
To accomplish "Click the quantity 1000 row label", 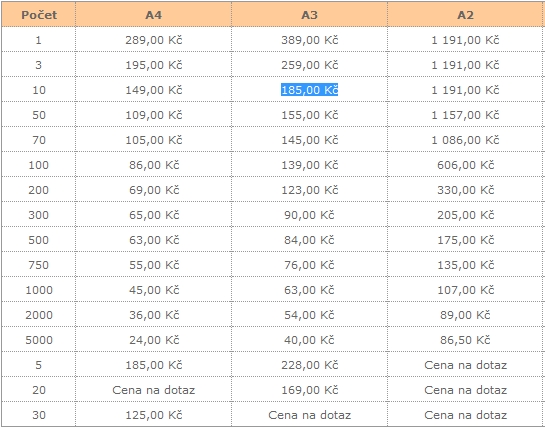I will click(x=39, y=290).
